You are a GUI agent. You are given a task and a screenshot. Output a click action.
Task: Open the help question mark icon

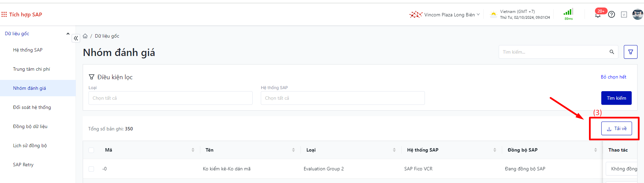[x=612, y=14]
